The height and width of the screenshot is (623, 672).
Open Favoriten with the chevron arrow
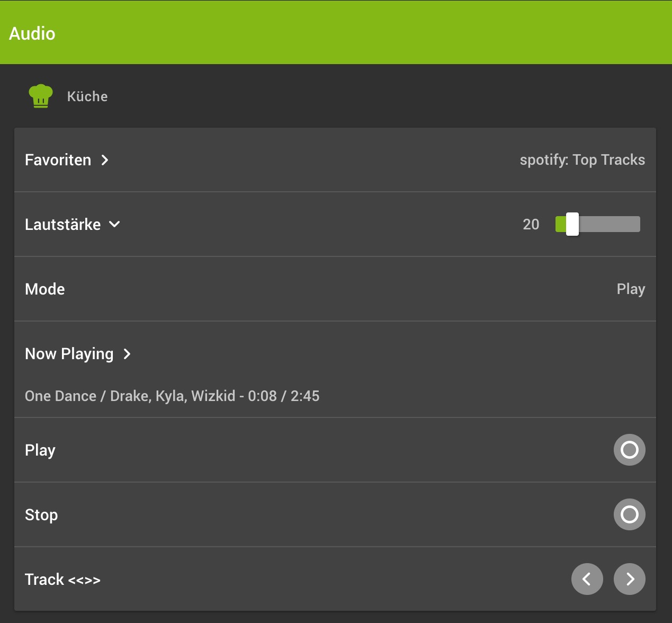pyautogui.click(x=105, y=160)
